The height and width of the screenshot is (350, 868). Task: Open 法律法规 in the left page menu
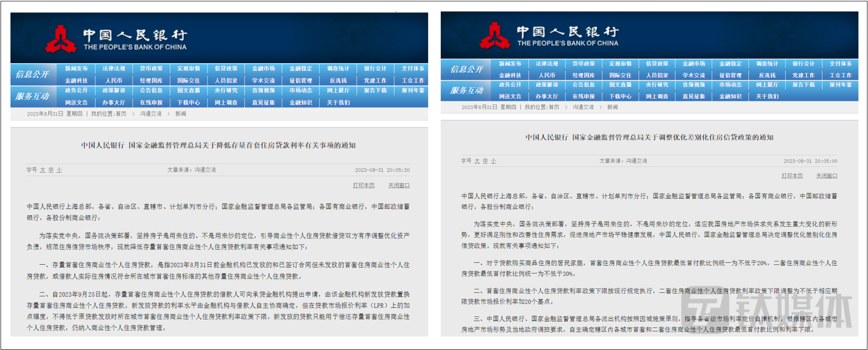coord(114,68)
